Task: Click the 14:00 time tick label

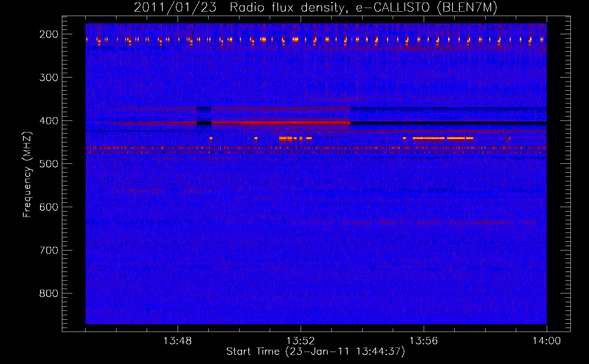Action: [x=547, y=341]
